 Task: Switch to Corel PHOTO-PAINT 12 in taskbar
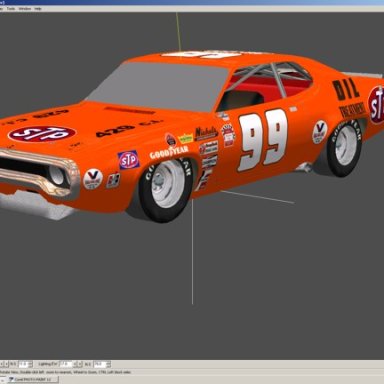[x=33, y=379]
